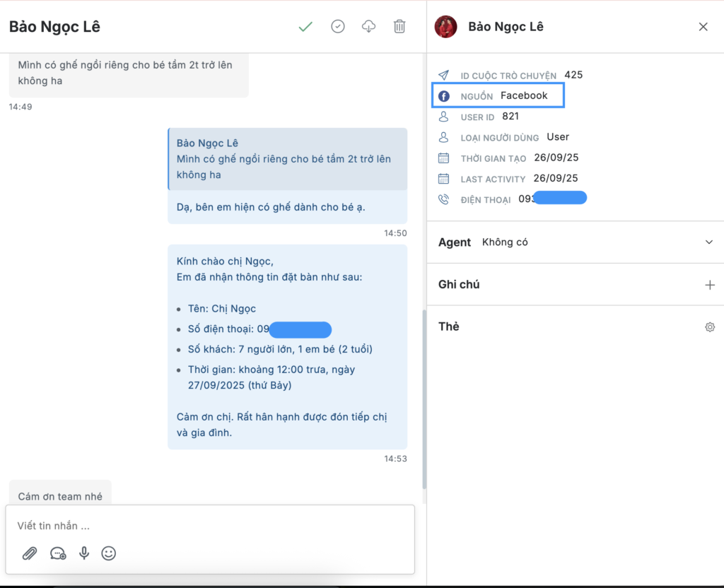Add a note with Ghi chú plus icon

tap(710, 285)
